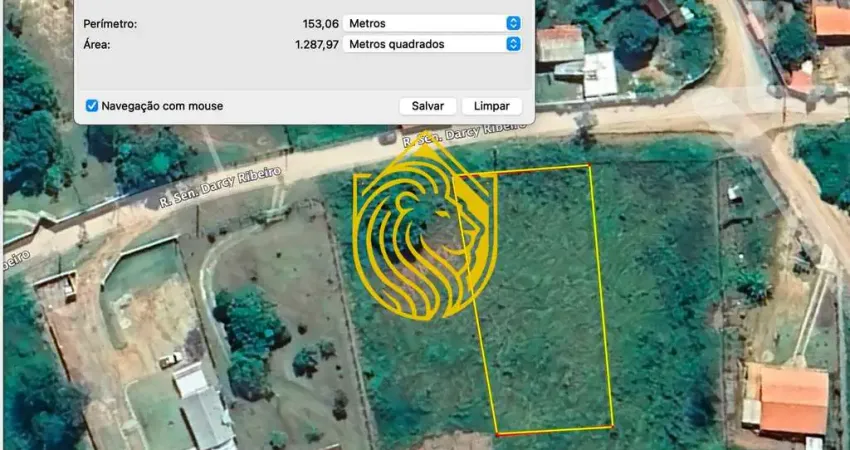This screenshot has width=850, height=450.
Task: Open the Metros quadrados area unit dropdown
Action: click(432, 44)
